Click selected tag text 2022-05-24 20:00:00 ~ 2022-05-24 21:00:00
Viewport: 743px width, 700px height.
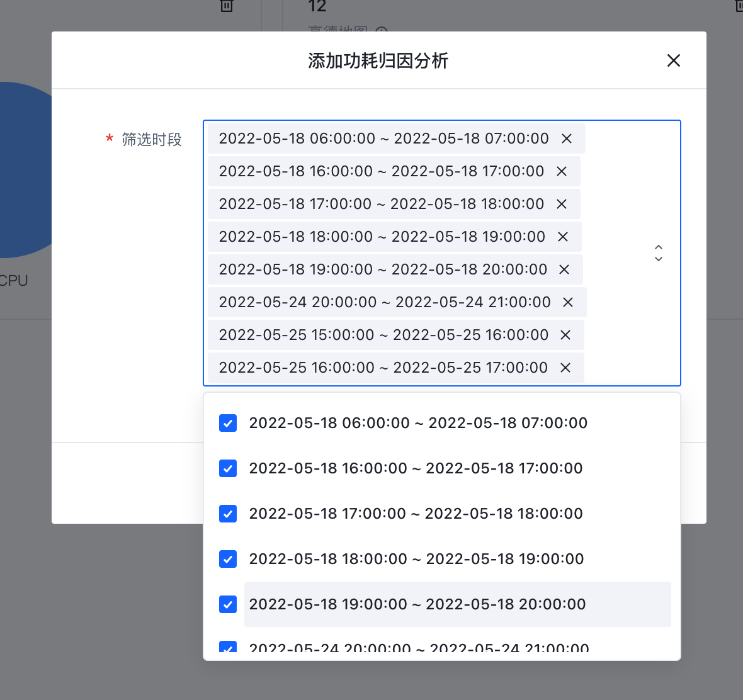[x=385, y=302]
